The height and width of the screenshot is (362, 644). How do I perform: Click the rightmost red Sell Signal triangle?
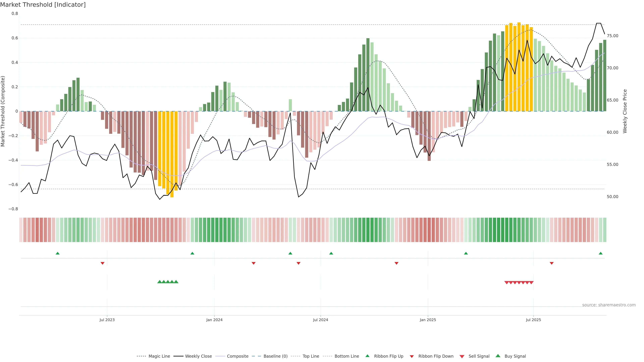pyautogui.click(x=531, y=283)
